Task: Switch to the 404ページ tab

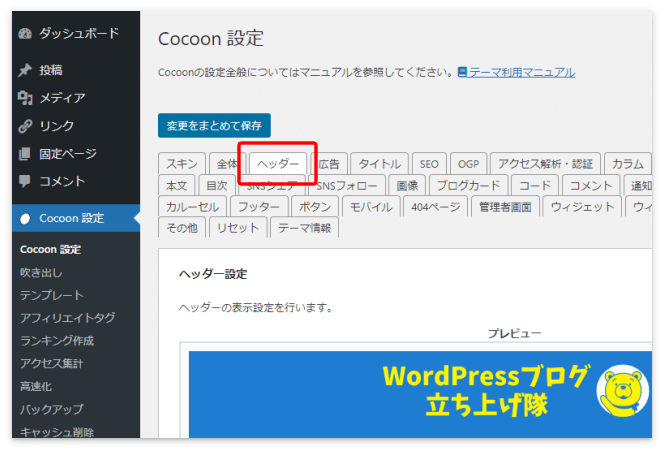Action: coord(435,207)
